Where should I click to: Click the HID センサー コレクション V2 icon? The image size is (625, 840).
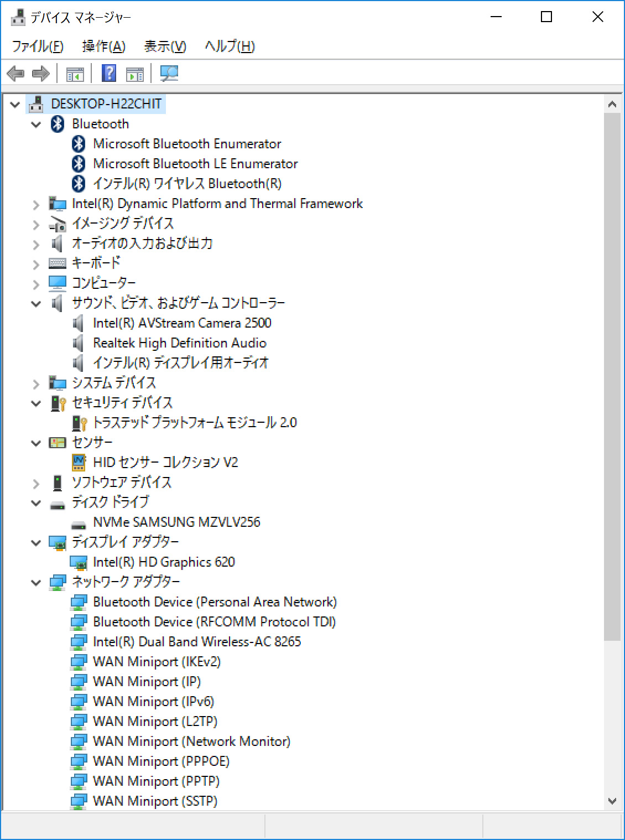pos(79,463)
